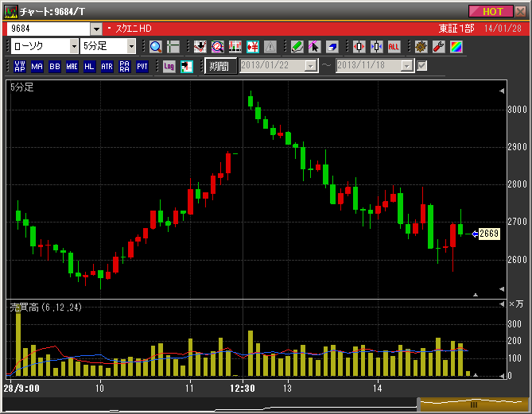The width and height of the screenshot is (532, 414).
Task: Toggle the Log scale button
Action: pos(169,66)
